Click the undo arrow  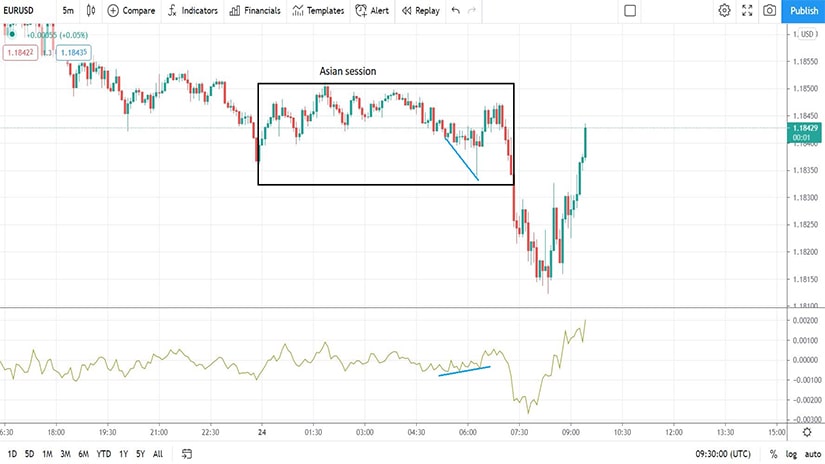[x=456, y=11]
